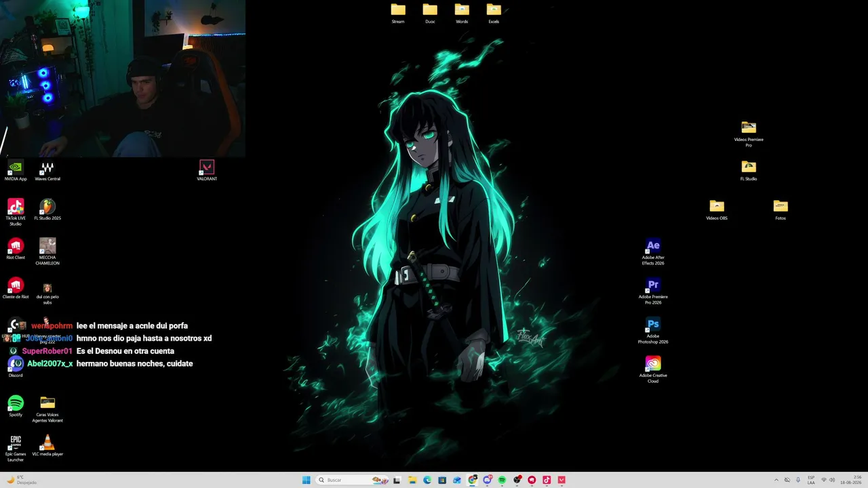The image size is (868, 488).
Task: Open the weather widget showing Despejado
Action: [x=22, y=480]
